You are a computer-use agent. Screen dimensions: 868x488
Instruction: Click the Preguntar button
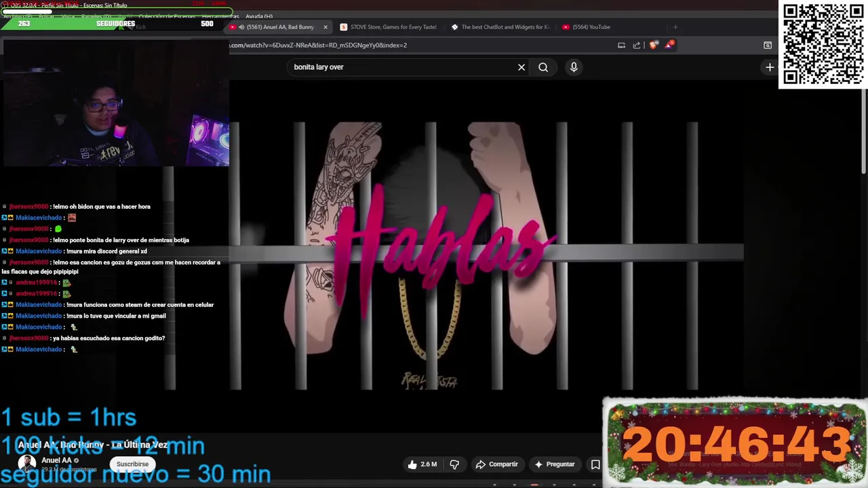click(554, 464)
